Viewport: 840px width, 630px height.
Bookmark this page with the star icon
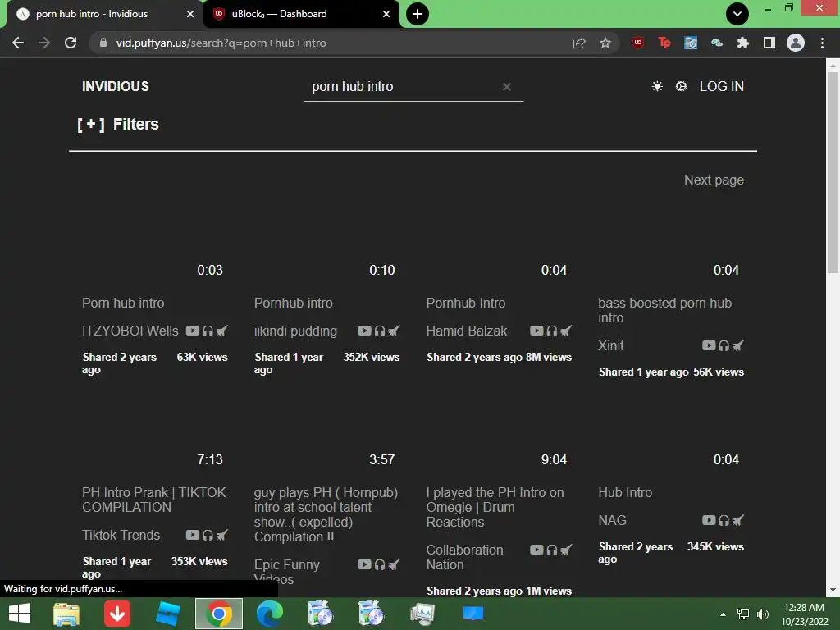pos(605,43)
